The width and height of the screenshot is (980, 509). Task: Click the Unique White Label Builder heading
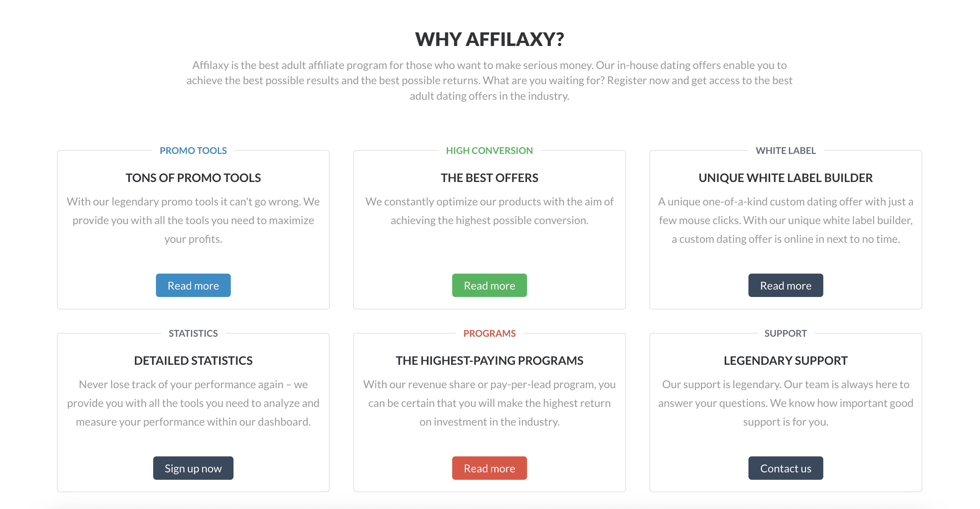click(785, 178)
